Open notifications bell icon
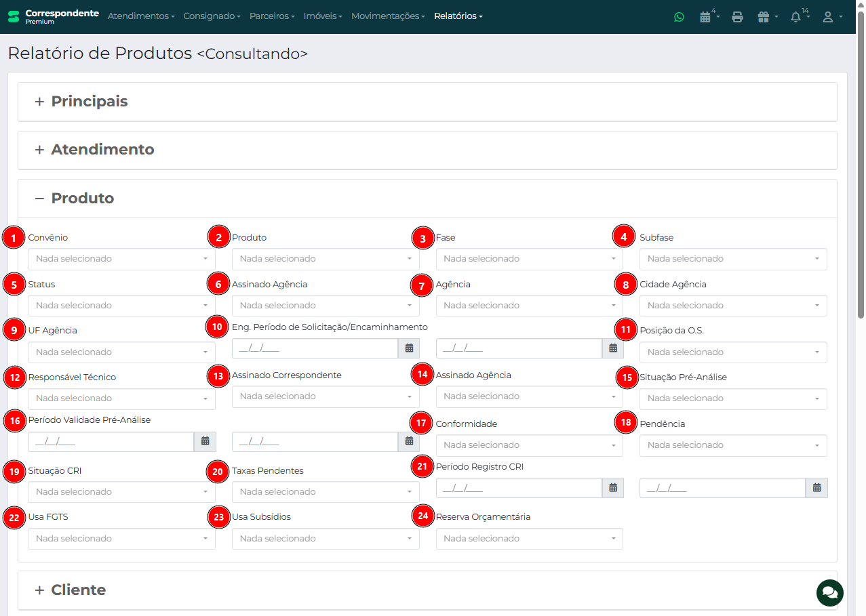The width and height of the screenshot is (866, 616). (796, 17)
